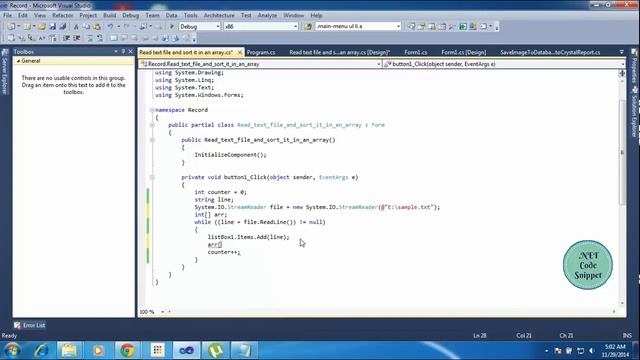
Task: Click the Properties Window toolbar icon
Action: (x=421, y=27)
